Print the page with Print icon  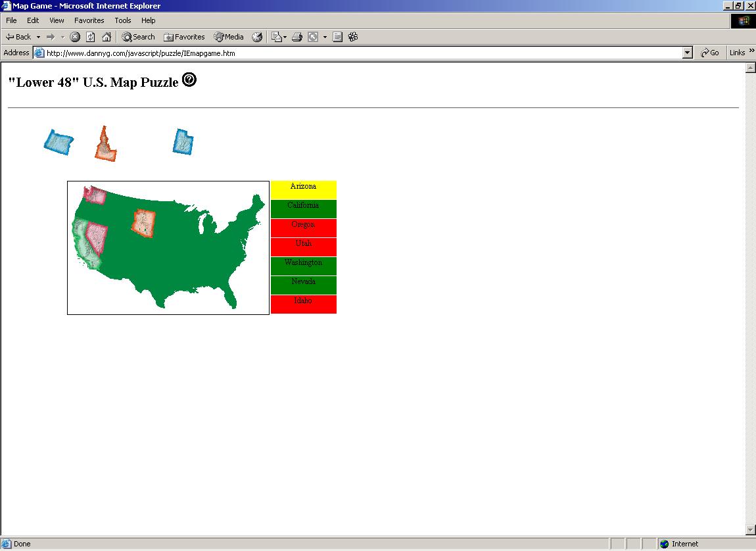[x=297, y=37]
